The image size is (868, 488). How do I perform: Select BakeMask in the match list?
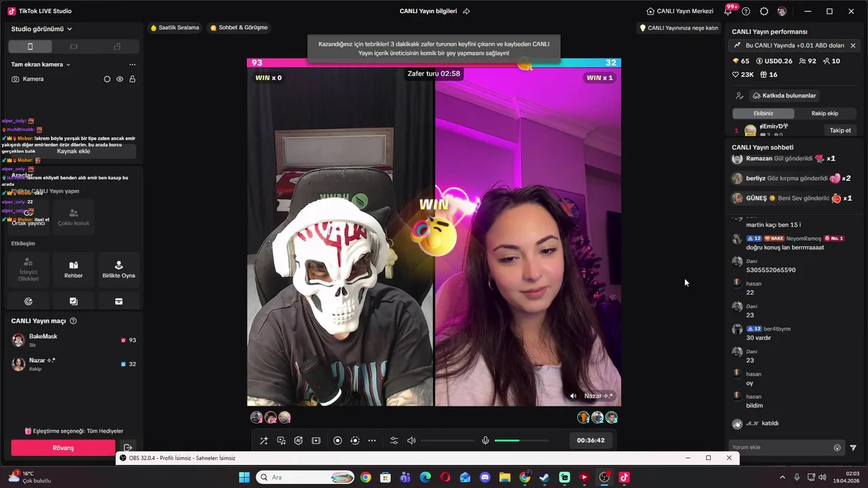click(73, 340)
